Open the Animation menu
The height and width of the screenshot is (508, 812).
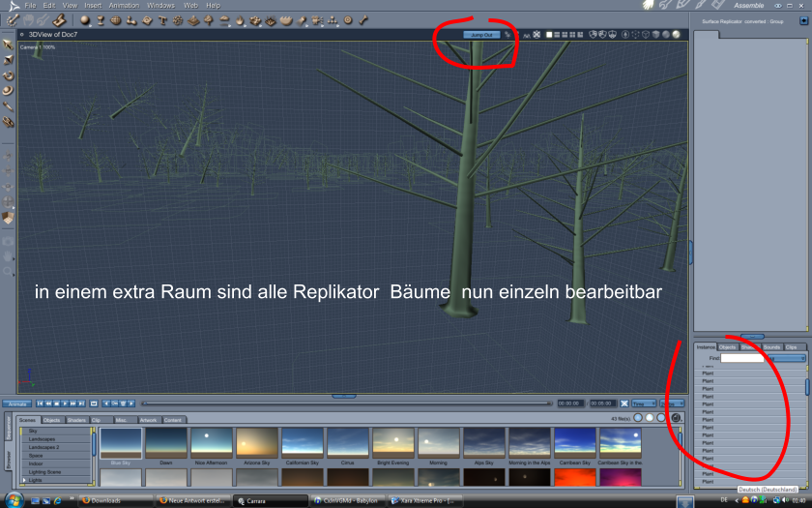click(x=124, y=5)
